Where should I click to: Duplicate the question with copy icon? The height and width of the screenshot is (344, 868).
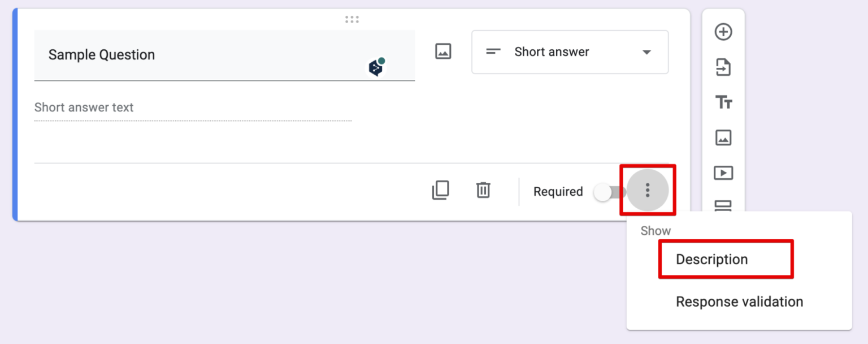[x=440, y=191]
